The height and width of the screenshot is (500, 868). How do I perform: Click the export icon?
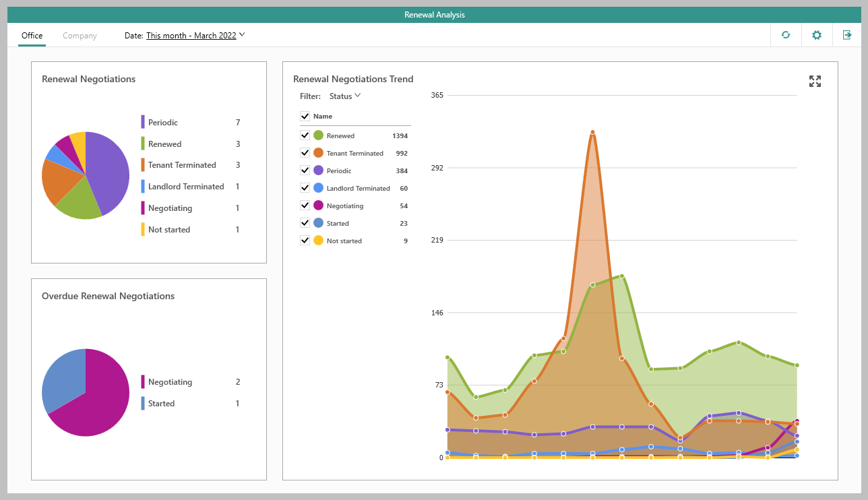coord(847,35)
